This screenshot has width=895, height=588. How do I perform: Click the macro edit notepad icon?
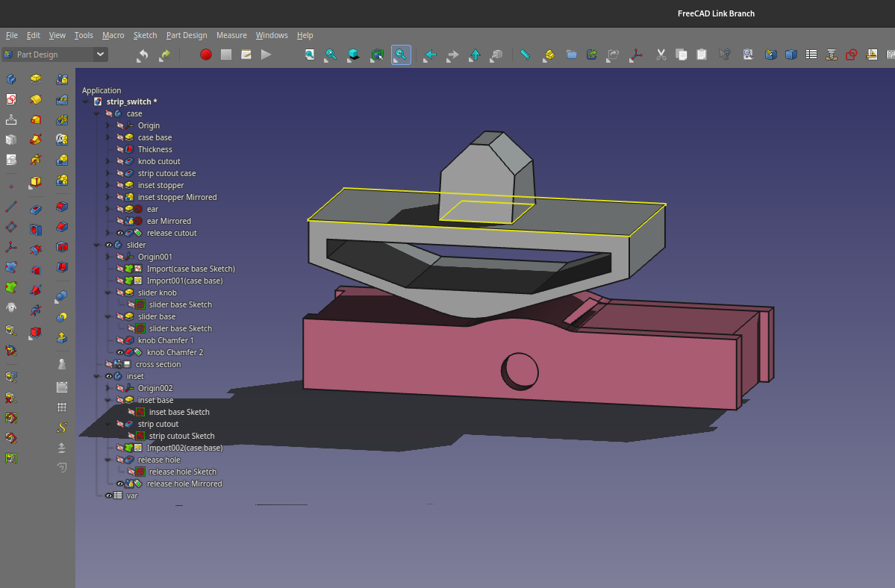point(246,54)
